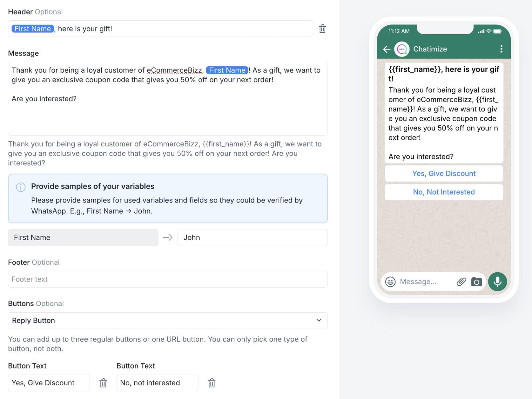
Task: Edit the 'John' sample value field
Action: tap(252, 237)
